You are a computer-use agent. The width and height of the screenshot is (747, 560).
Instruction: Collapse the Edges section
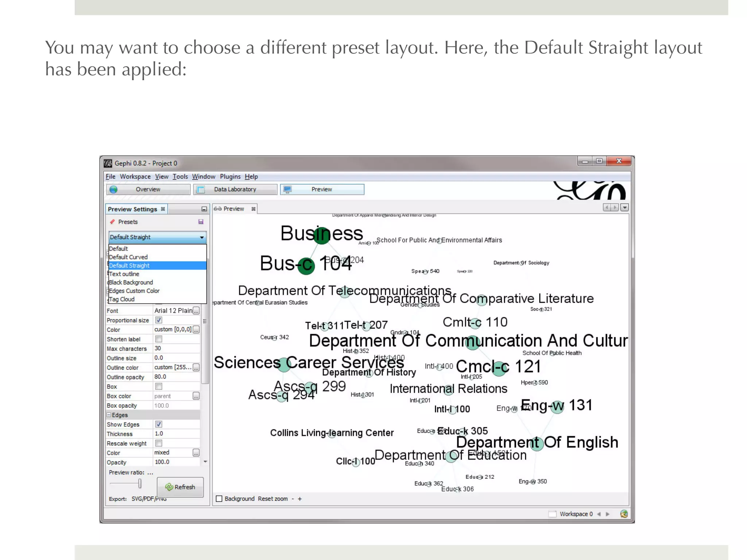tap(109, 415)
